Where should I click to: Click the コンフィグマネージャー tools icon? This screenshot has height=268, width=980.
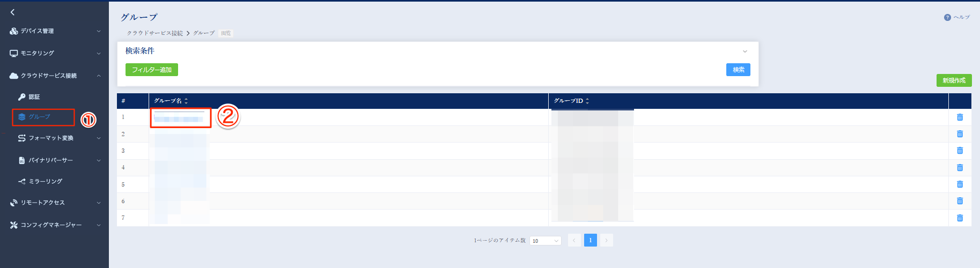[14, 225]
